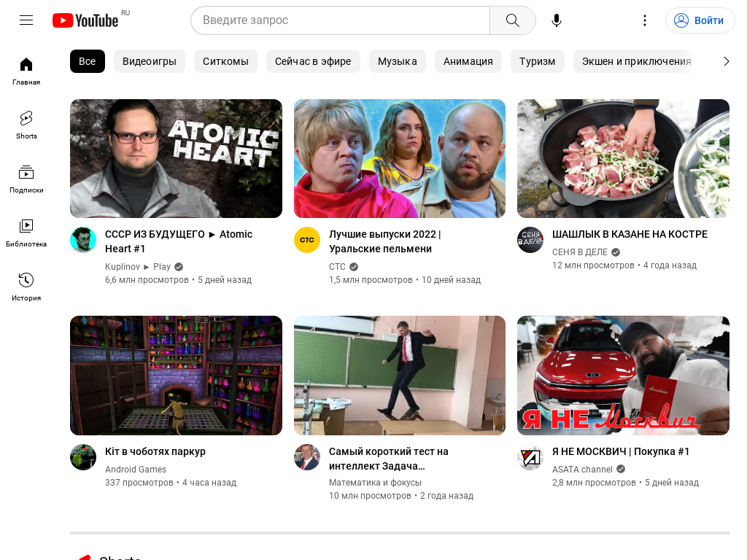747x560 pixels.
Task: Open title Я НЕ МОСКВИЧ Покупка #1
Action: pos(621,451)
